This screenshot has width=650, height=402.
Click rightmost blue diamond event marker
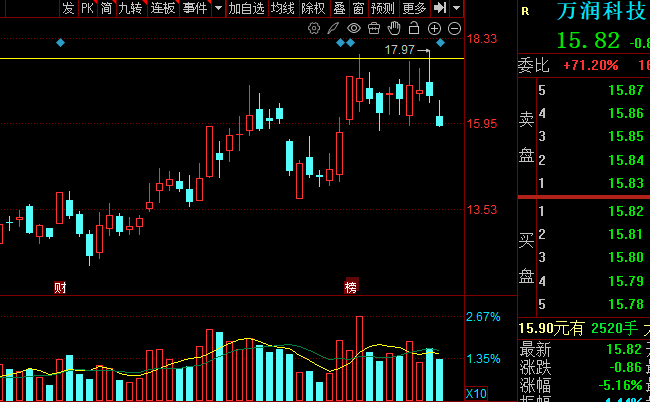tap(440, 42)
